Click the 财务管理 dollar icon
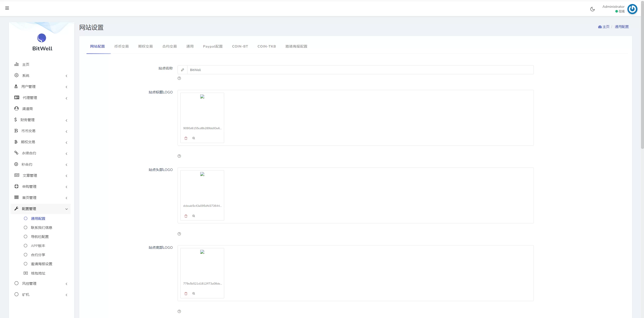The image size is (644, 318). [16, 120]
